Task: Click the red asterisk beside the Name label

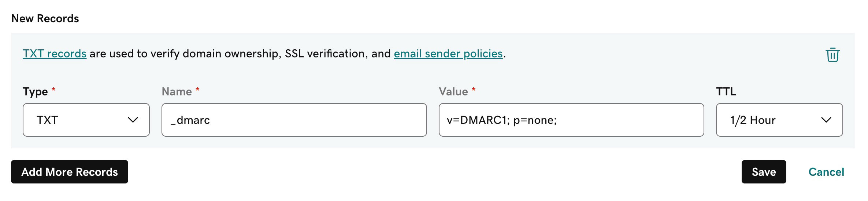Action: 197,90
